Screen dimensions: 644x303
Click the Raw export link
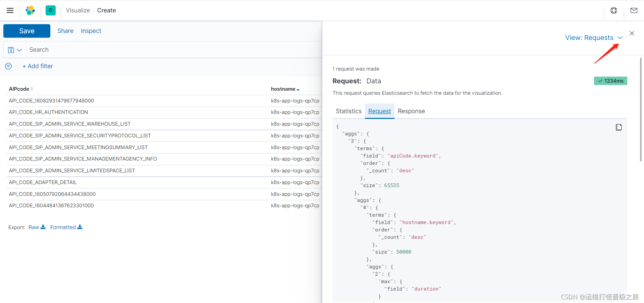click(34, 227)
